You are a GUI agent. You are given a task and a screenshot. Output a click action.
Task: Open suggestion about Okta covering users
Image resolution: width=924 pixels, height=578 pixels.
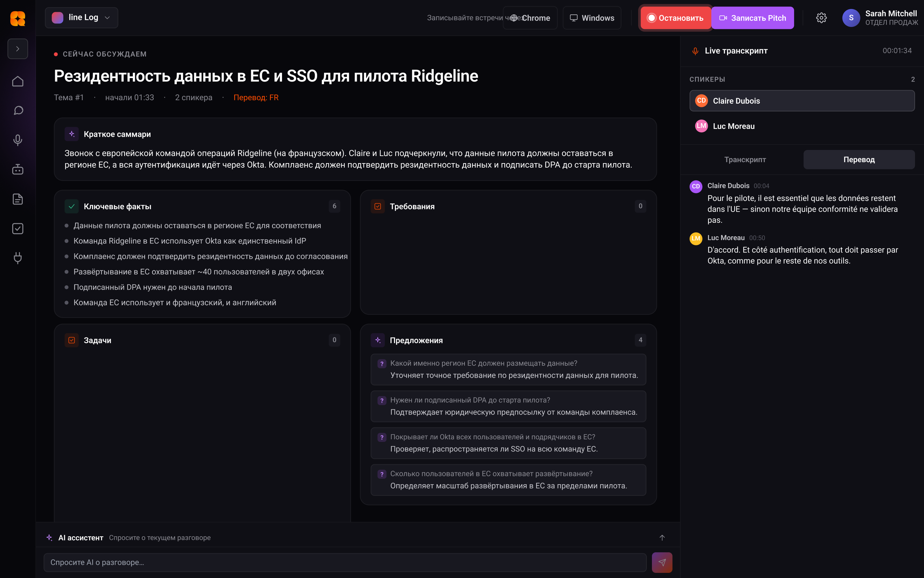point(508,443)
